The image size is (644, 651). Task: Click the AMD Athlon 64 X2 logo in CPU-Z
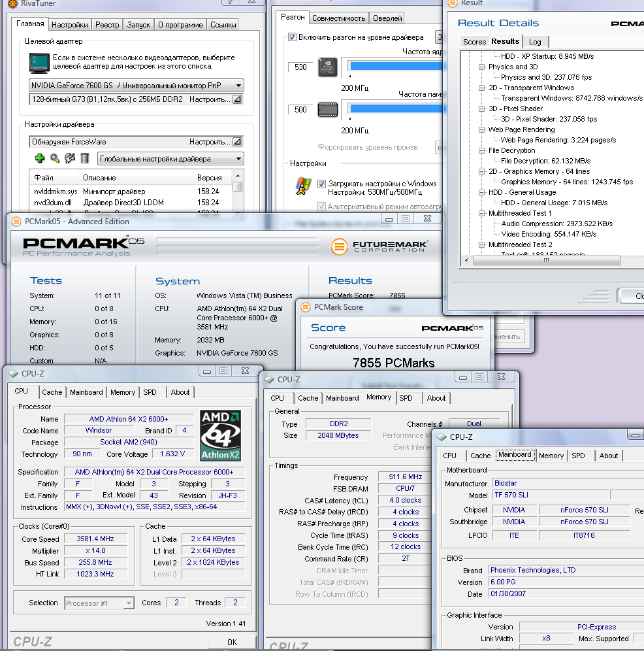(220, 435)
